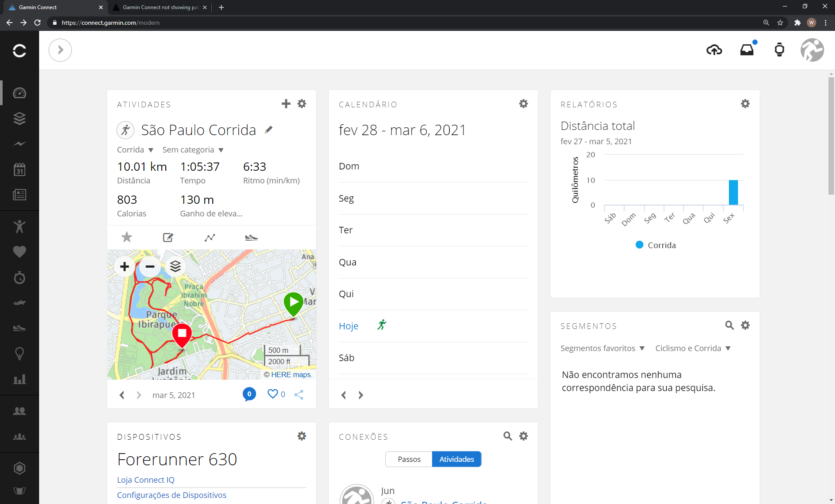Go to the next calendar week
This screenshot has height=504, width=835.
[x=361, y=395]
